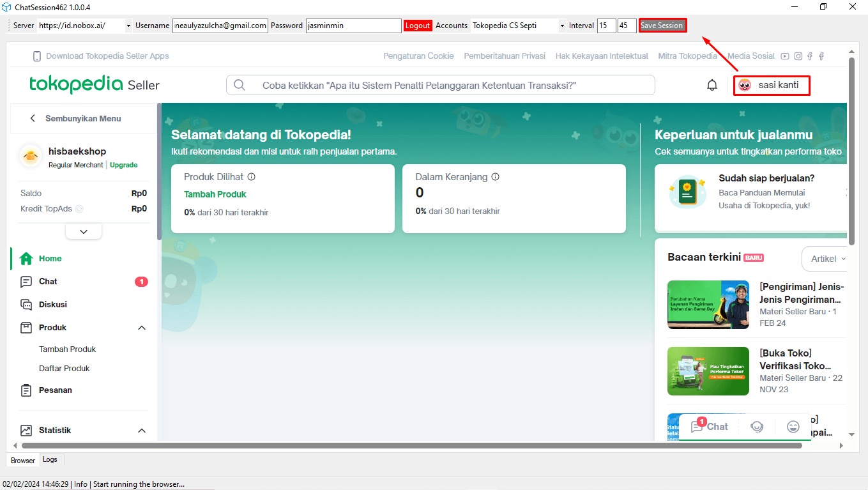Click the Logout button

(x=418, y=26)
